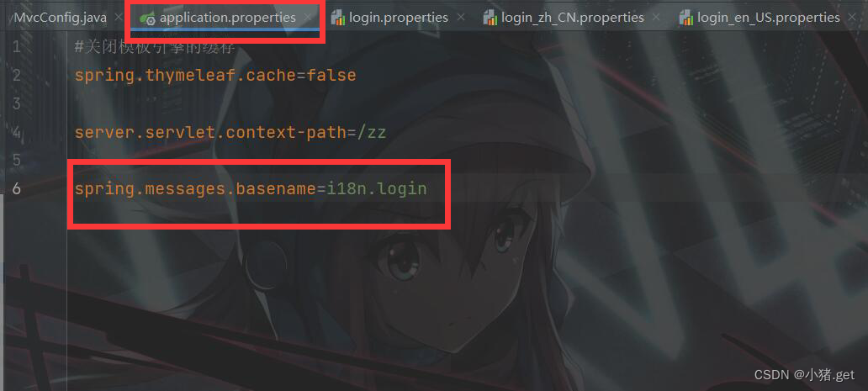Image resolution: width=868 pixels, height=391 pixels.
Task: Close the login_zh_CN.properties tab
Action: 656,18
